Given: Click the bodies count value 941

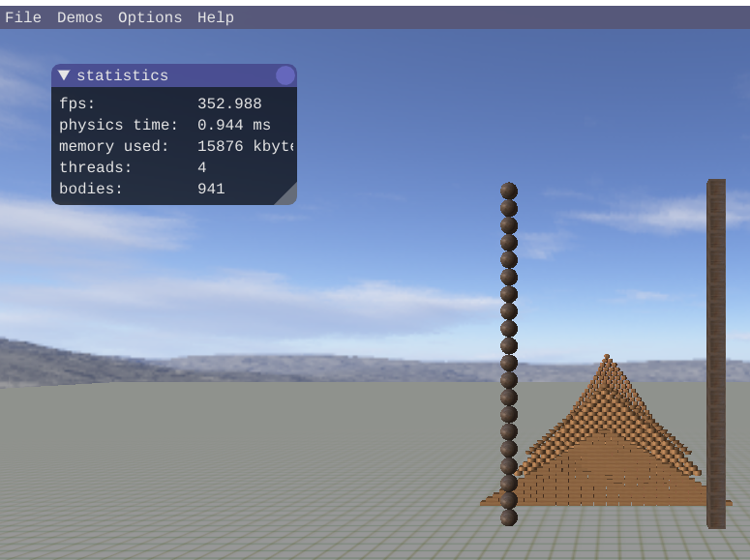Looking at the screenshot, I should point(211,189).
